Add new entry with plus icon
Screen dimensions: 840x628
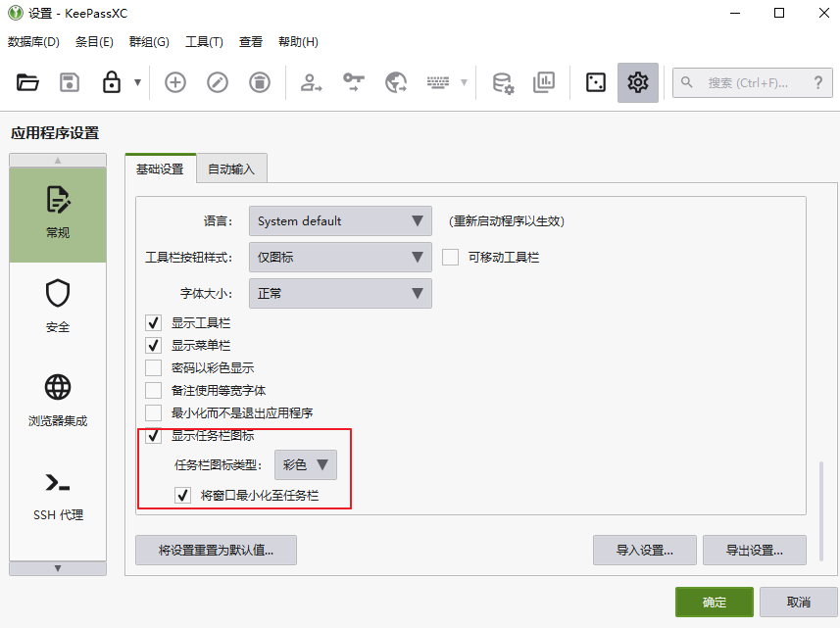(175, 82)
